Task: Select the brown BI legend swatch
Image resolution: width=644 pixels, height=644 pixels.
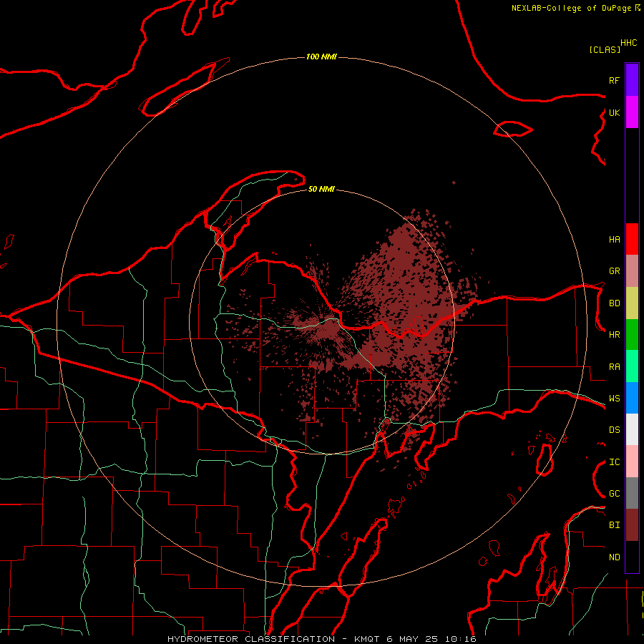Action: pyautogui.click(x=632, y=525)
